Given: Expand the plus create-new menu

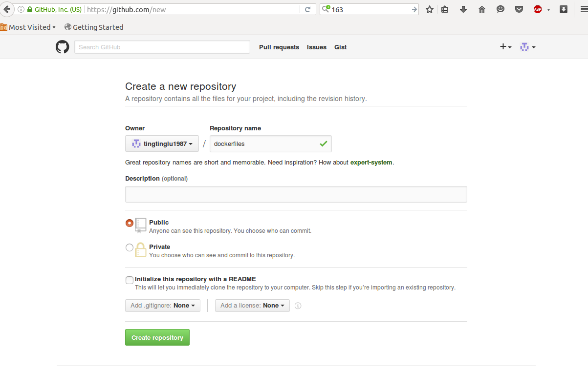Looking at the screenshot, I should pos(505,47).
